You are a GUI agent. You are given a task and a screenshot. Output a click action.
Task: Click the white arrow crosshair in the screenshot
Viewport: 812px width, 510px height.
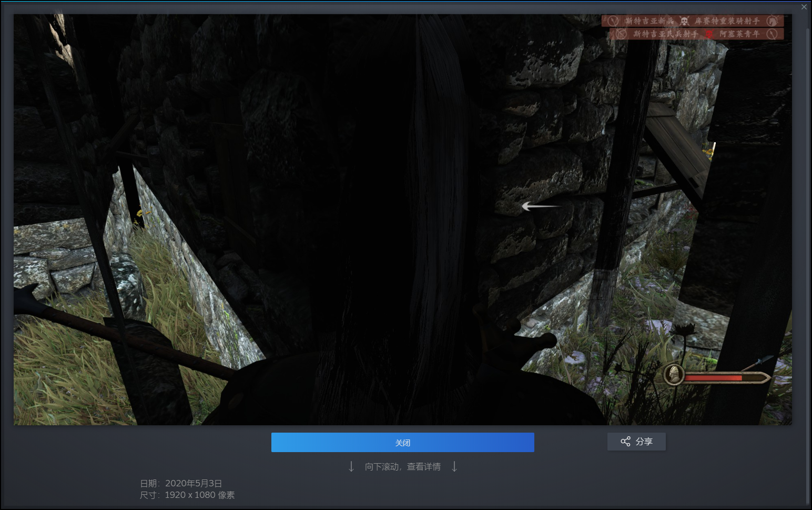(x=541, y=206)
